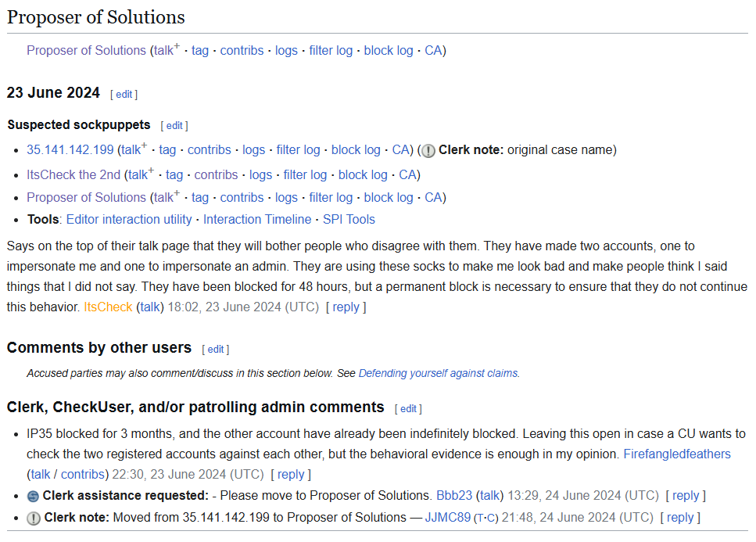Open Firefangledfeathers user page

click(x=676, y=454)
